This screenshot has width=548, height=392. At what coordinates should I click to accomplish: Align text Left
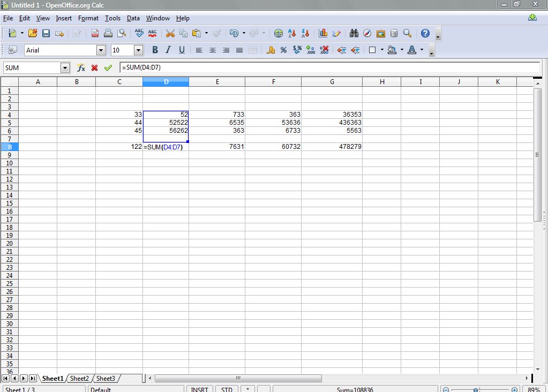pyautogui.click(x=199, y=50)
